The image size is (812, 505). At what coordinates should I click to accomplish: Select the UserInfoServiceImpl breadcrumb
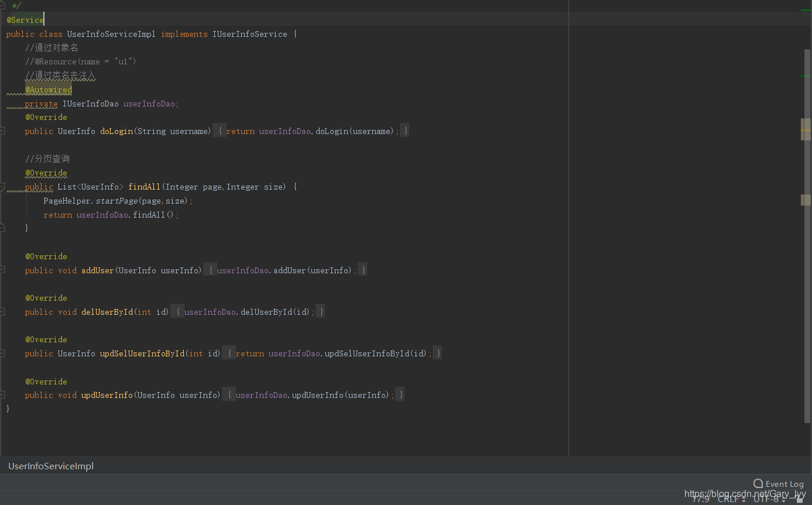(x=51, y=466)
